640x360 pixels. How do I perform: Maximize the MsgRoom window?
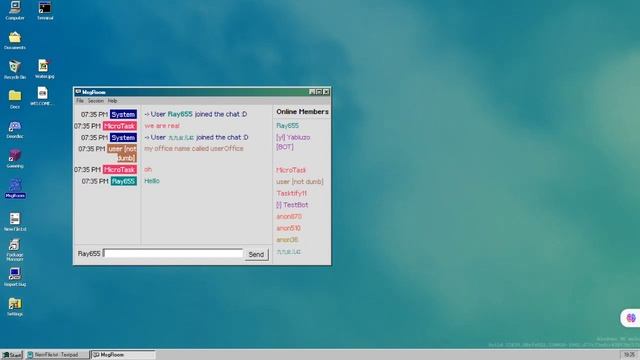coord(319,92)
